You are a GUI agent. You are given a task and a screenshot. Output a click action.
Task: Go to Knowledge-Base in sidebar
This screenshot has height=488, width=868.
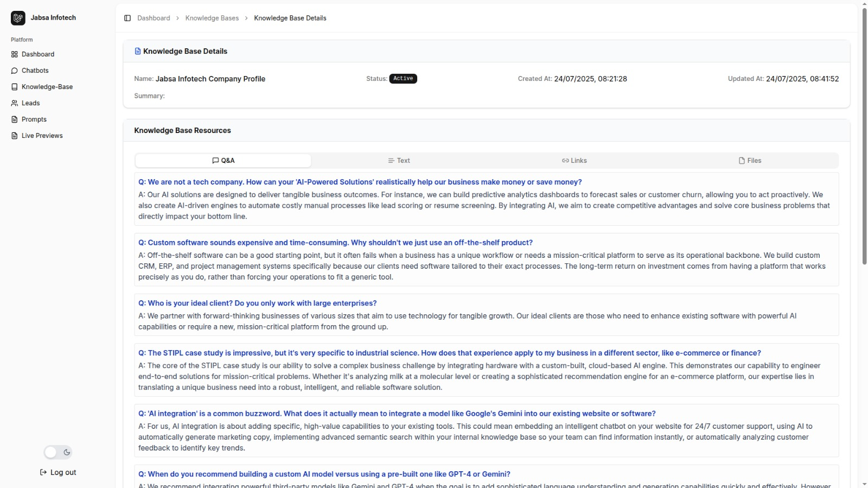[x=47, y=87]
